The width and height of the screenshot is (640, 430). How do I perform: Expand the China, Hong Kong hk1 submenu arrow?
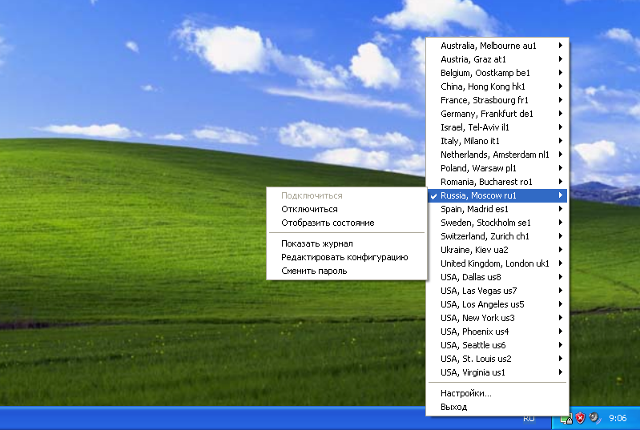pos(560,86)
